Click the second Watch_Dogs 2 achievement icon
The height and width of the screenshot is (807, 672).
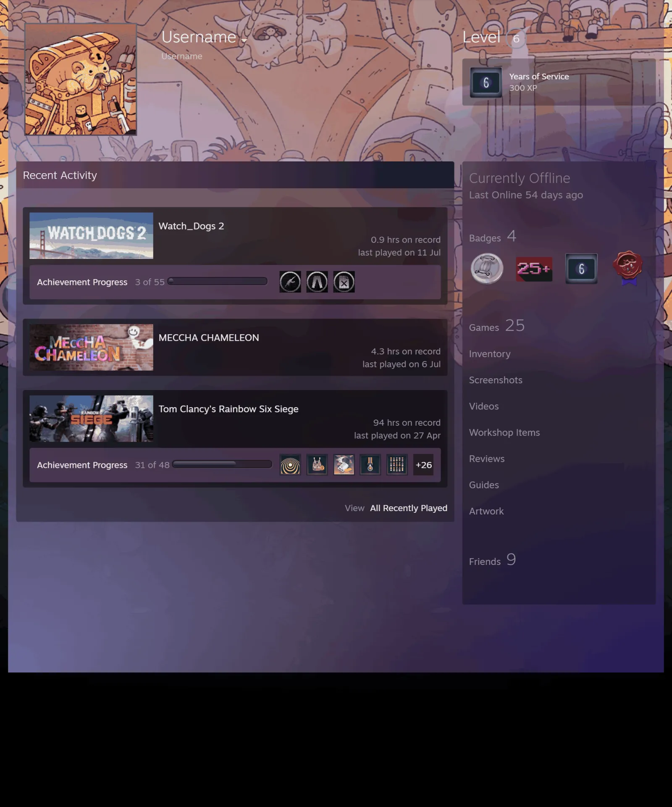click(317, 282)
